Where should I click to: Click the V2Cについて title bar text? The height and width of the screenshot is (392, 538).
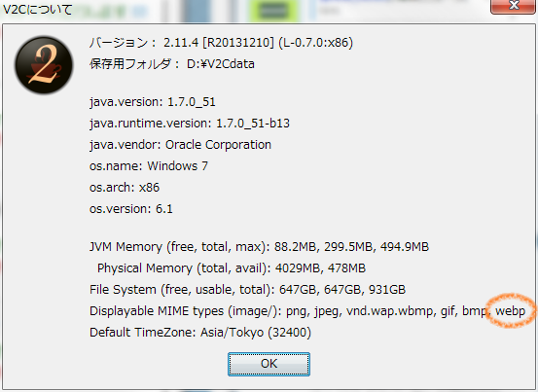click(37, 9)
